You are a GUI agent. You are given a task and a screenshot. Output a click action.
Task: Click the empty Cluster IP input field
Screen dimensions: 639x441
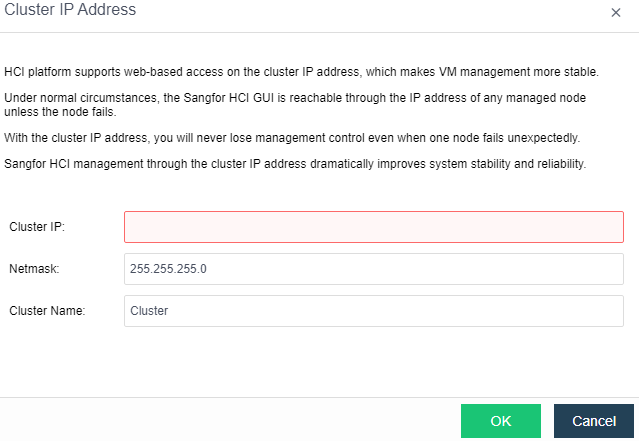(x=373, y=227)
